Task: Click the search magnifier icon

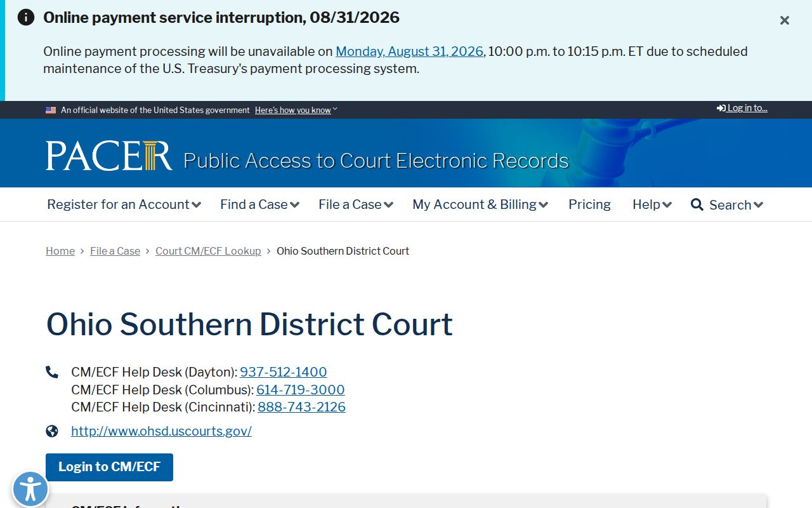Action: click(697, 204)
